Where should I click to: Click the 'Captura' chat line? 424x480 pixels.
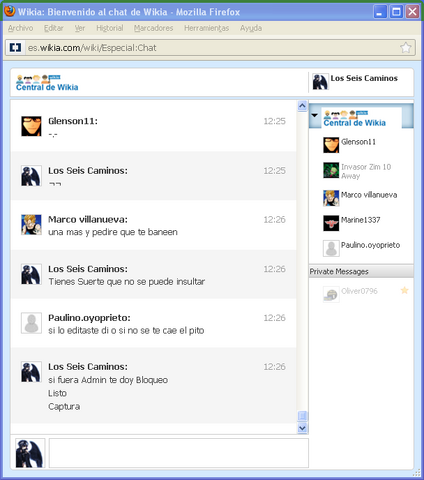pyautogui.click(x=64, y=407)
